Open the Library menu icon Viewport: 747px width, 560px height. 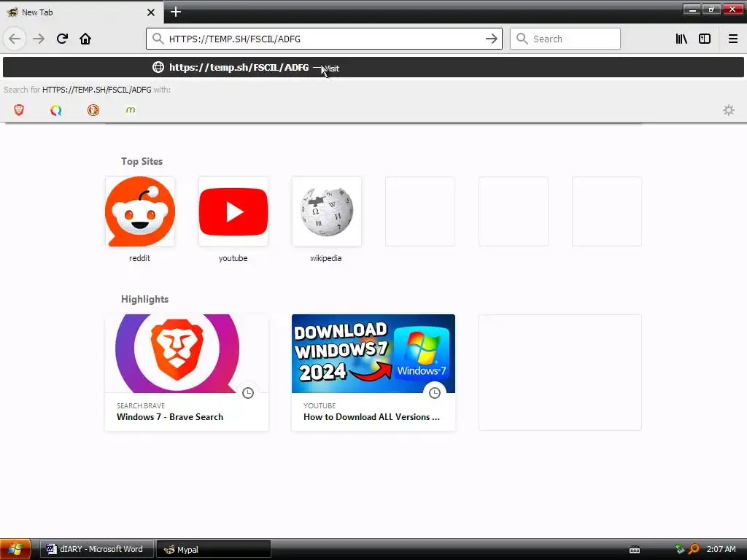tap(681, 39)
